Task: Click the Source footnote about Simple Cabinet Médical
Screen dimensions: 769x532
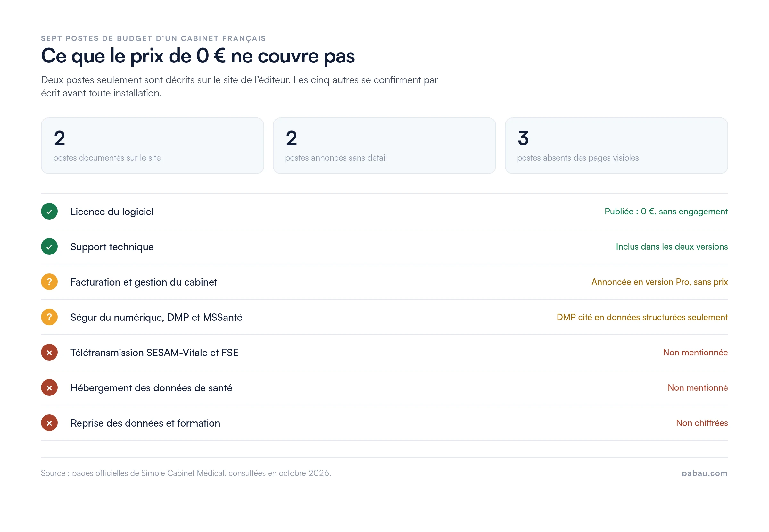Action: 186,473
